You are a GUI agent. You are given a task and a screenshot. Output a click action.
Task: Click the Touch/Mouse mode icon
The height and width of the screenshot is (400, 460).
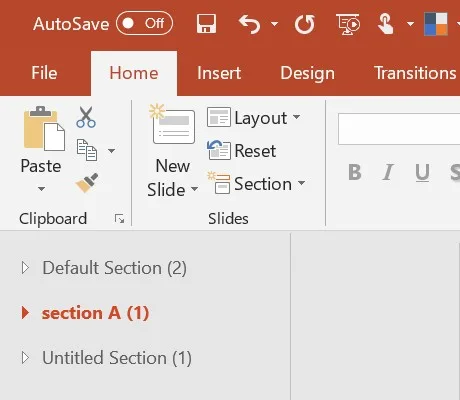pos(386,24)
